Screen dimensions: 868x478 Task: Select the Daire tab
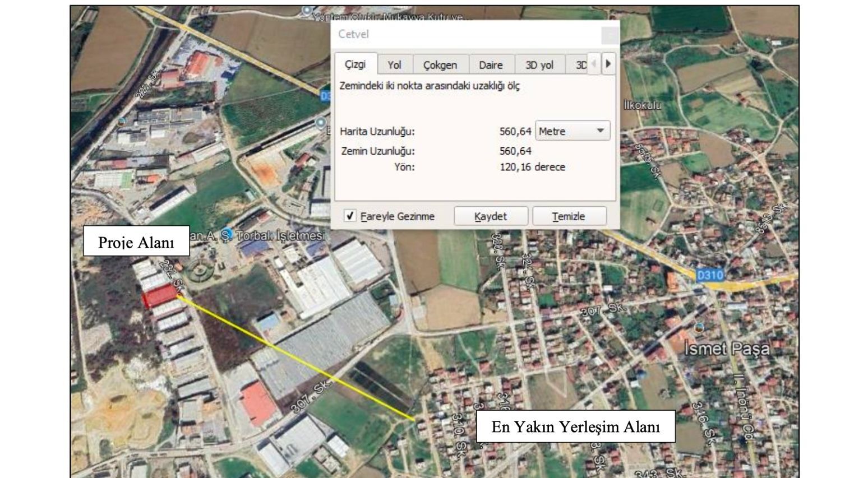[491, 64]
